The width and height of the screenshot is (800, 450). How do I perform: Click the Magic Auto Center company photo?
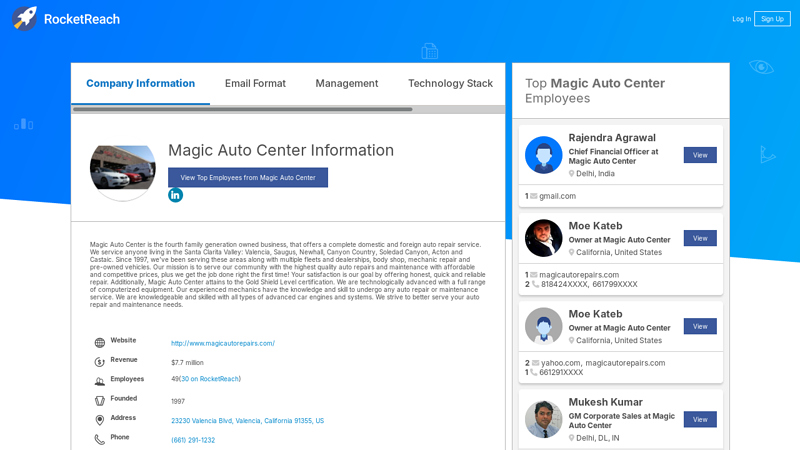pyautogui.click(x=122, y=168)
